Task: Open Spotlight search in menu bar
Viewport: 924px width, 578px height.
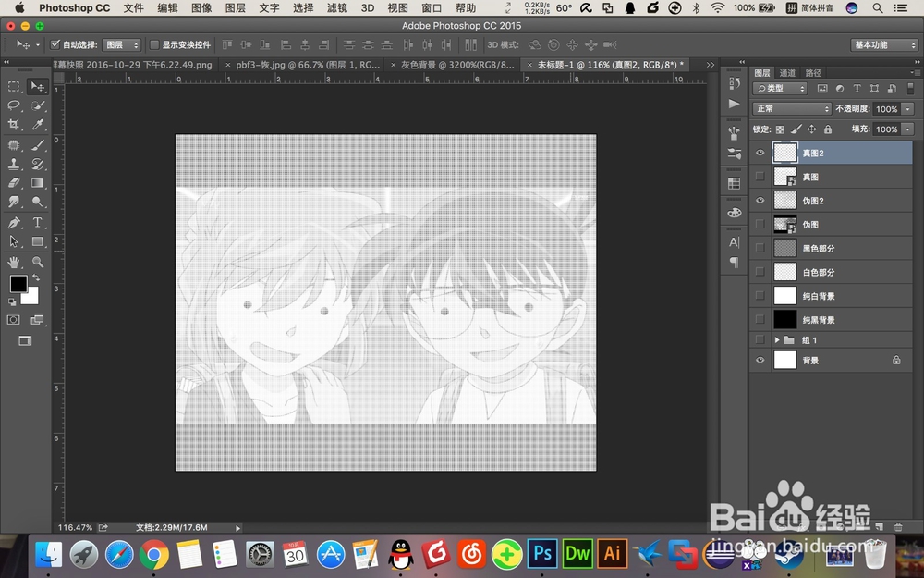Action: (878, 7)
